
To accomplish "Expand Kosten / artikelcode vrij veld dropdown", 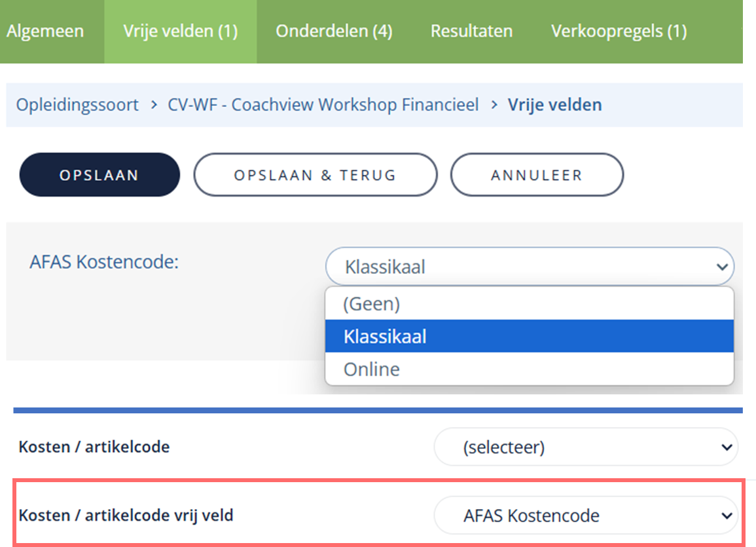I will (x=586, y=516).
